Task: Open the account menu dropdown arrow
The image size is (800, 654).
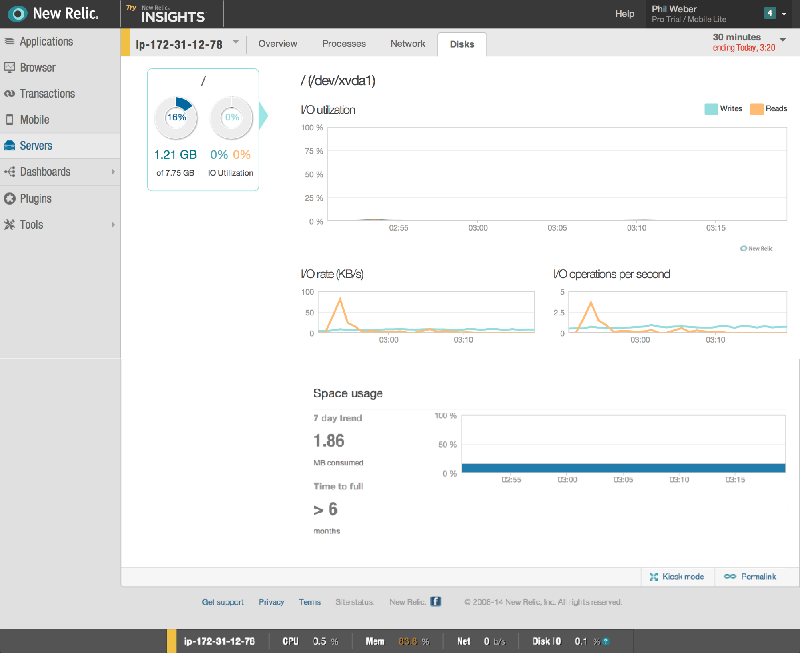Action: pyautogui.click(x=784, y=14)
